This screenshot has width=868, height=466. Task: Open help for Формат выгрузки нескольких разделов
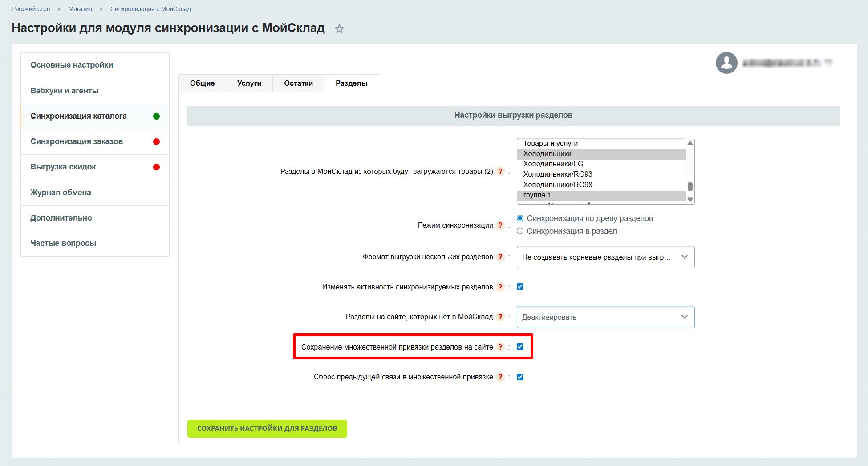500,257
